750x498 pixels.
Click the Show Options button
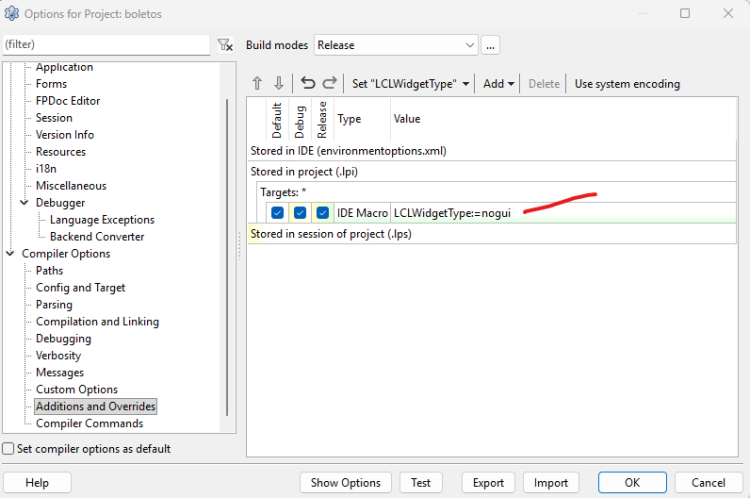click(345, 483)
